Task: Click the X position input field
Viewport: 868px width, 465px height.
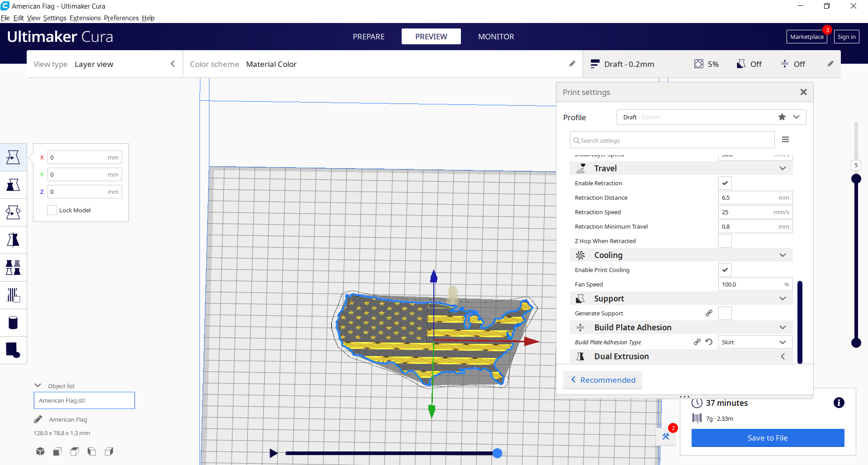Action: [x=85, y=157]
